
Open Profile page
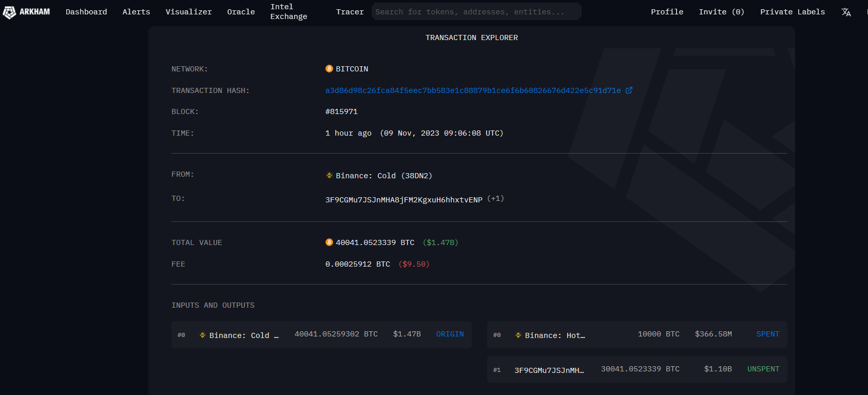[667, 12]
